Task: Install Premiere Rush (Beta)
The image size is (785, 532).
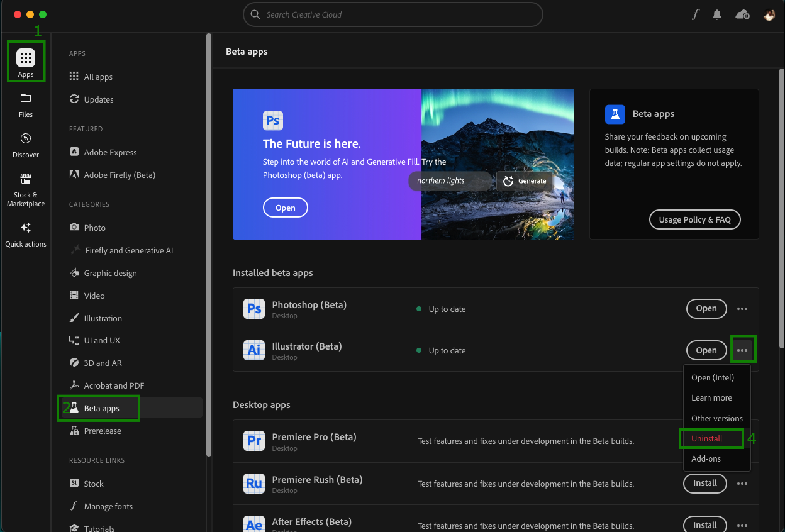Action: (x=704, y=484)
